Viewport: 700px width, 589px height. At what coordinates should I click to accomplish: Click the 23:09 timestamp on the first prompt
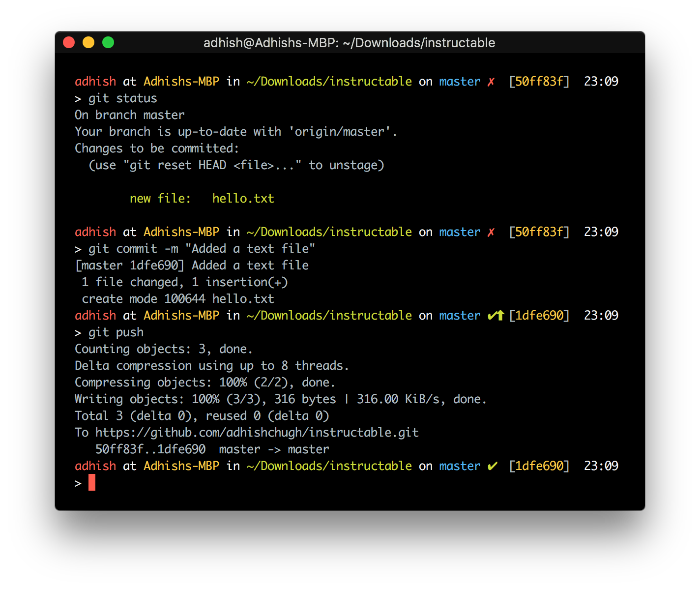(x=601, y=82)
